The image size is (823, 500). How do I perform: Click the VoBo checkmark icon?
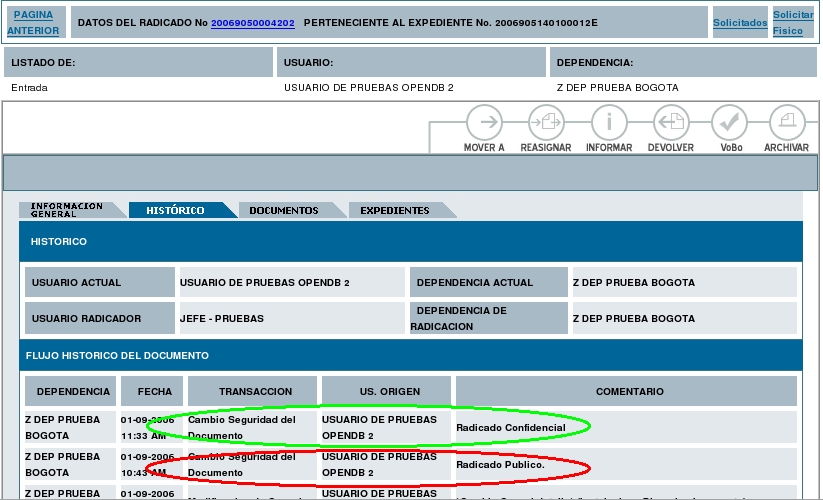click(x=730, y=122)
